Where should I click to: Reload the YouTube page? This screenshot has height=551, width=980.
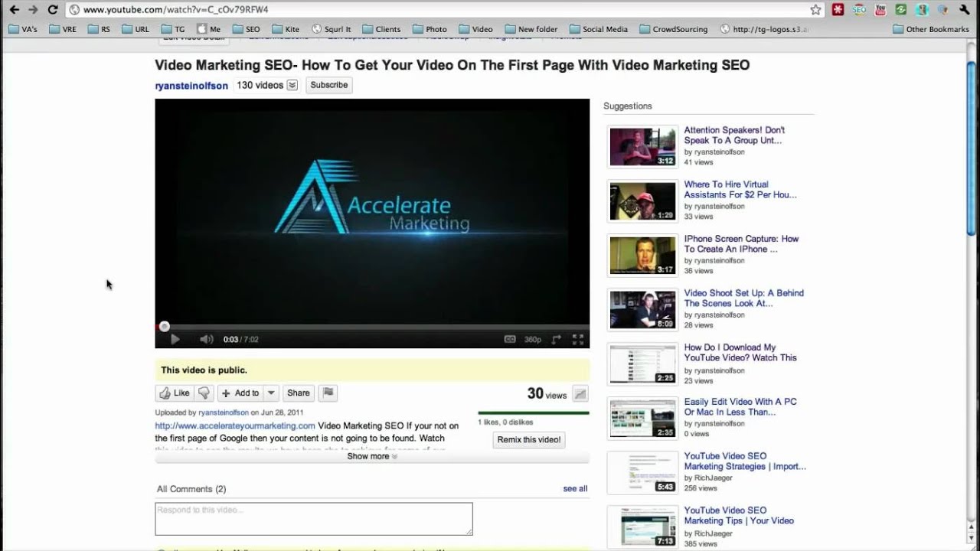[52, 10]
